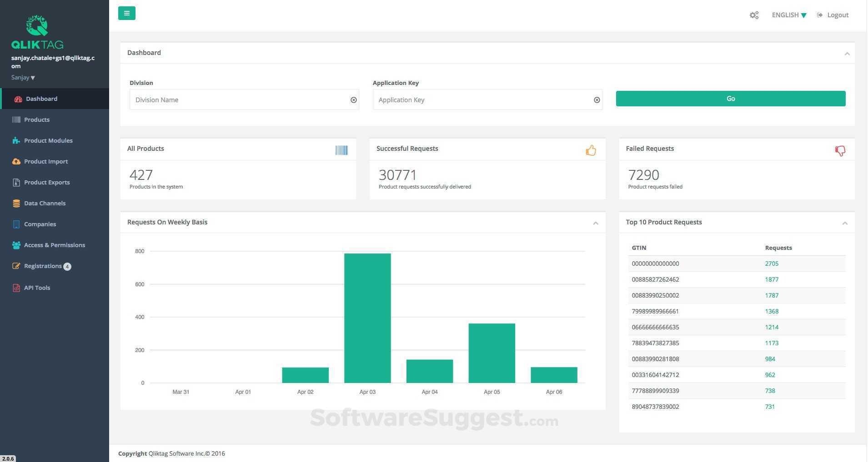Collapse the Requests On Weekly Basis panel

click(596, 223)
